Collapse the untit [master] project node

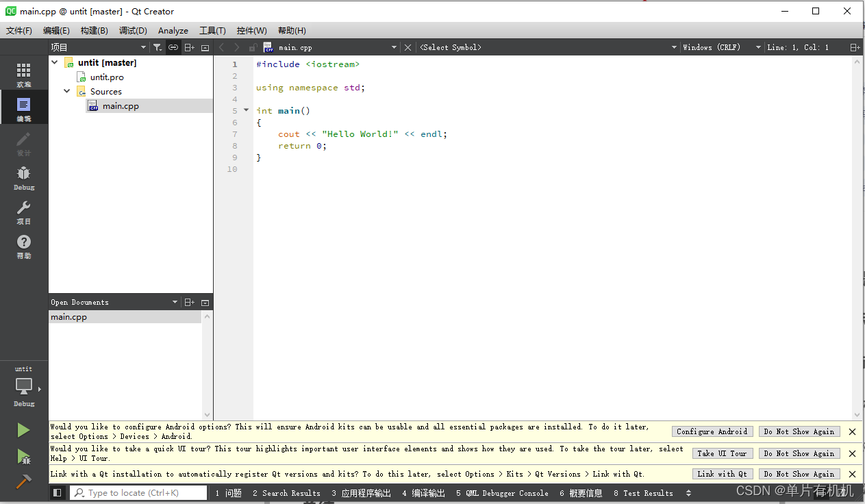coord(55,62)
